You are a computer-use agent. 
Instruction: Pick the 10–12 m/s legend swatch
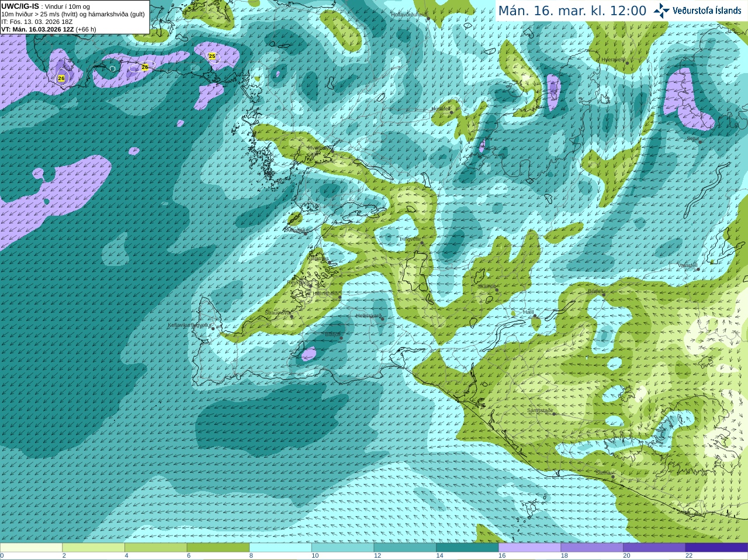pos(342,548)
